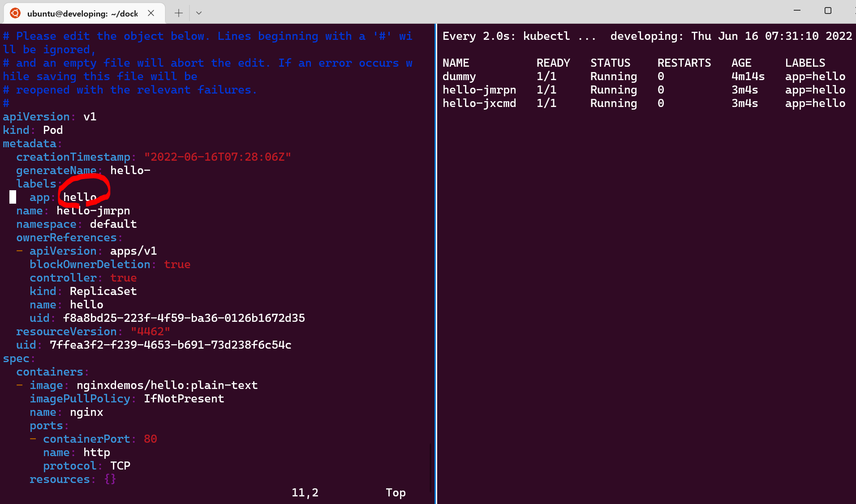
Task: Click the READY column header
Action: point(554,63)
